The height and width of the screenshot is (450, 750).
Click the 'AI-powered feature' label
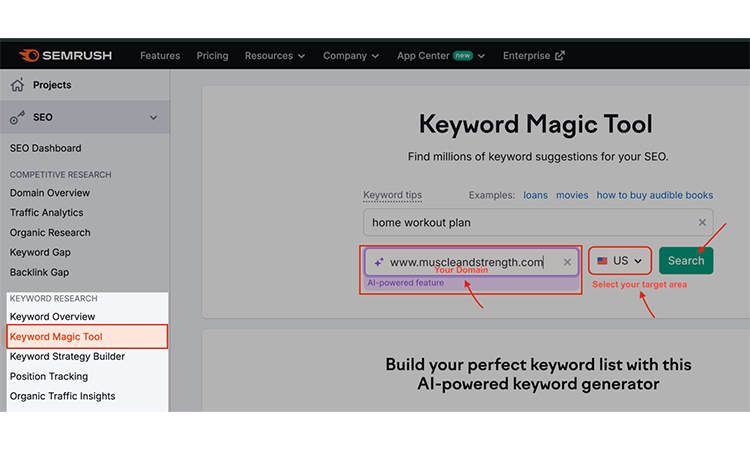[406, 283]
